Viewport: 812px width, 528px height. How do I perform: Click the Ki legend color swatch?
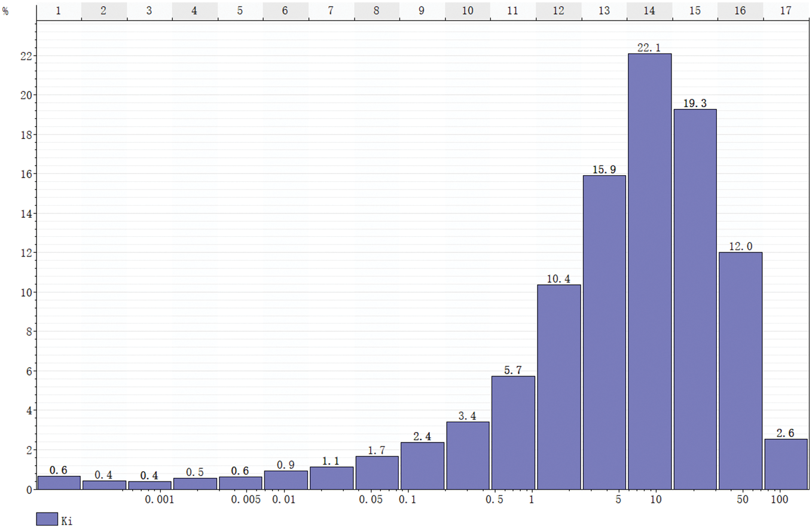pos(47,519)
